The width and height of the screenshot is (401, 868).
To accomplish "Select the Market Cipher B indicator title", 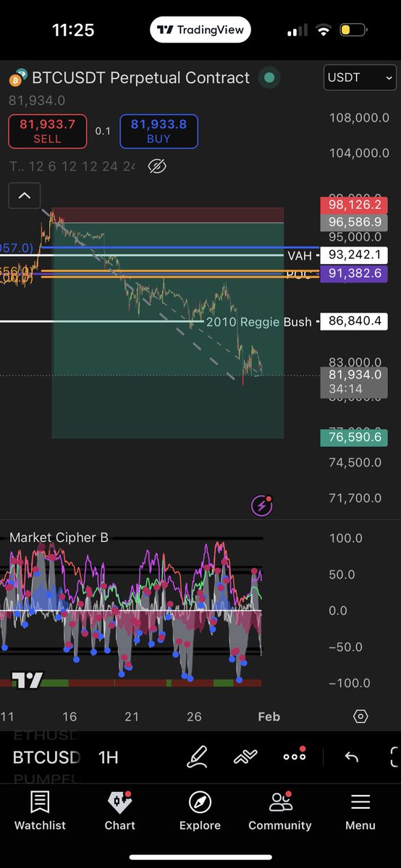I will pos(59,537).
